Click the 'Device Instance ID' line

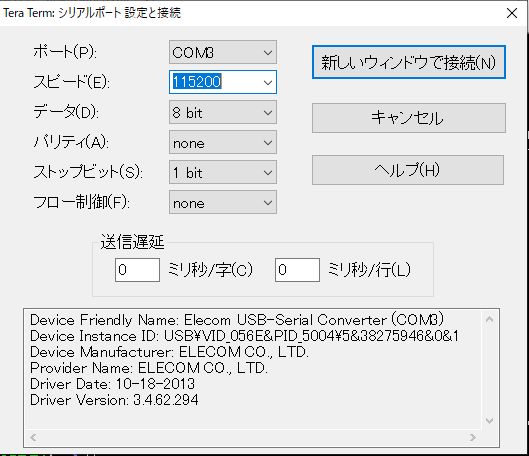pyautogui.click(x=244, y=336)
